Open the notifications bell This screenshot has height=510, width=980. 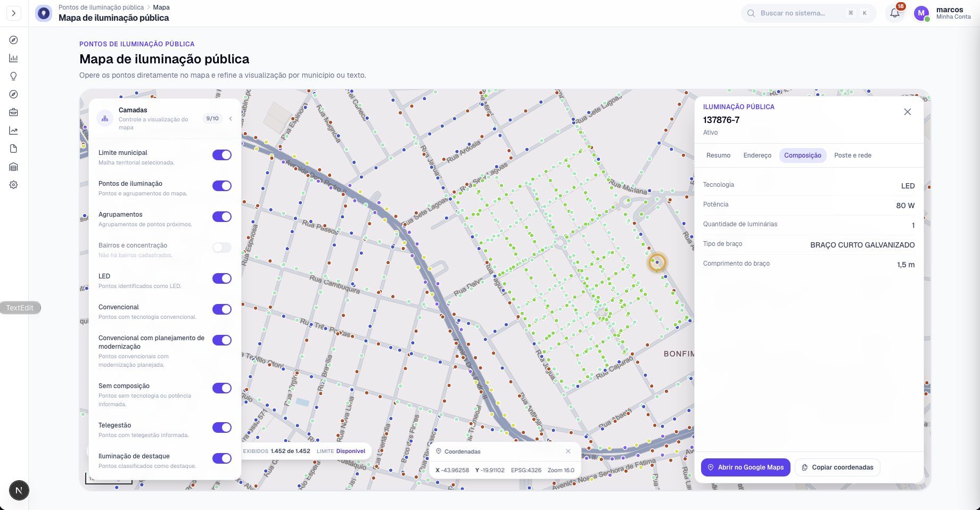point(895,13)
